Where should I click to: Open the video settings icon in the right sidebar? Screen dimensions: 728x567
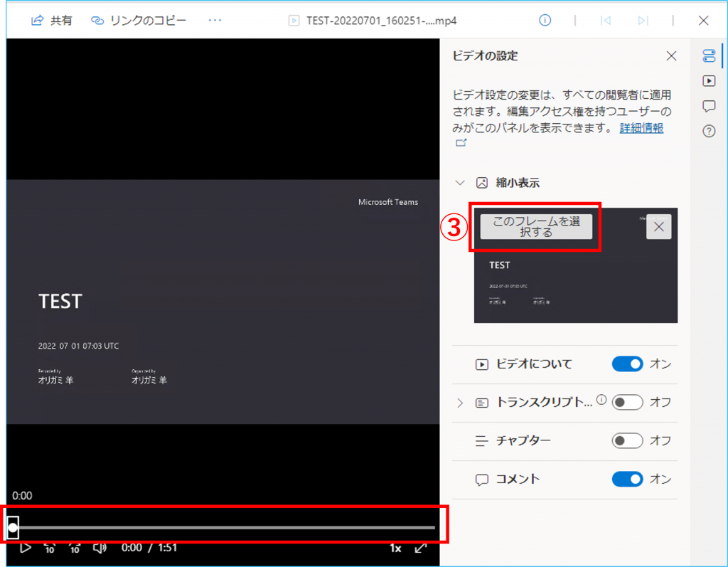click(708, 56)
